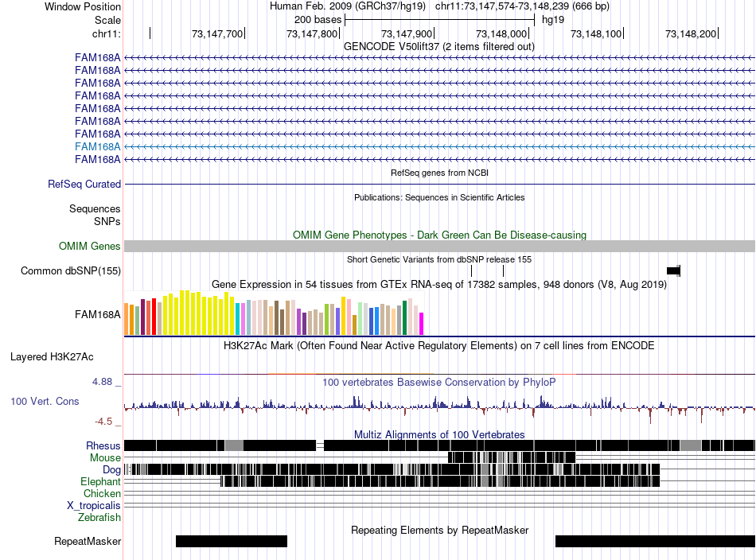Click the Elephant species label

click(101, 481)
